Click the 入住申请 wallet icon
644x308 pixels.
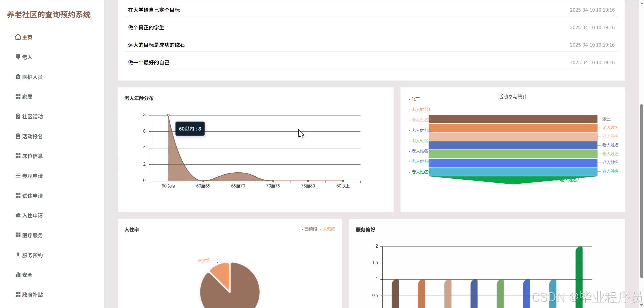(18, 215)
